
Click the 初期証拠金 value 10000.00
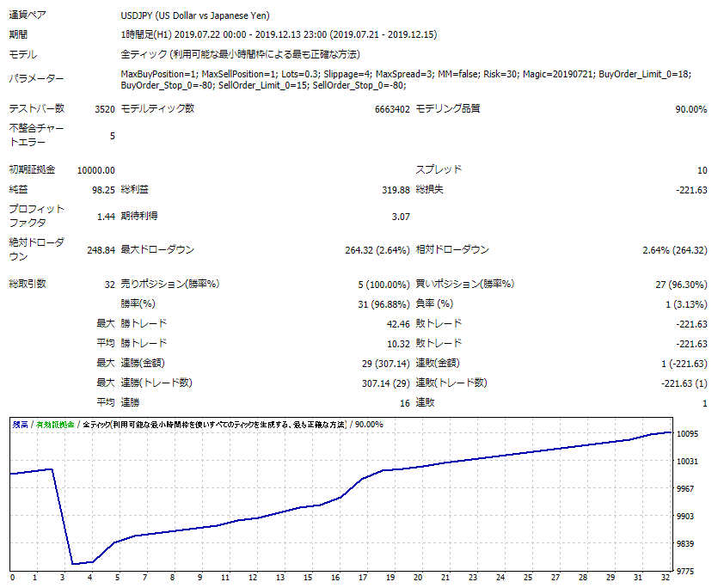click(x=96, y=170)
